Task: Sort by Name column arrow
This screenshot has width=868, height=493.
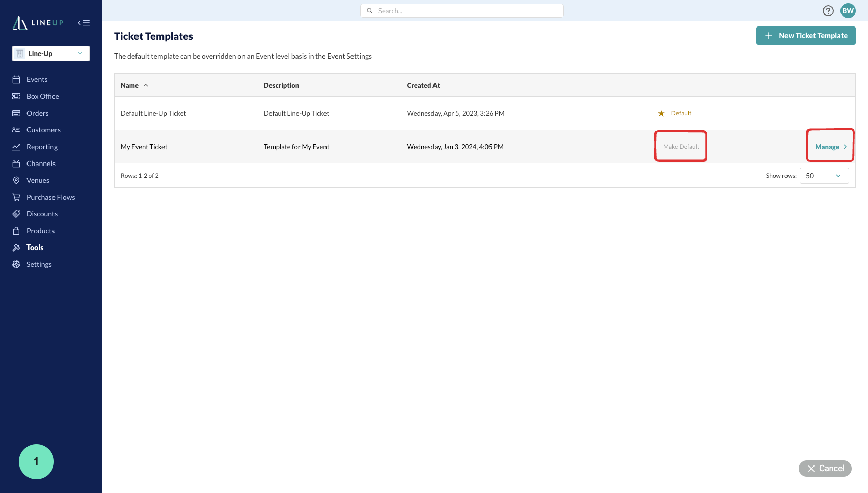Action: [x=146, y=85]
